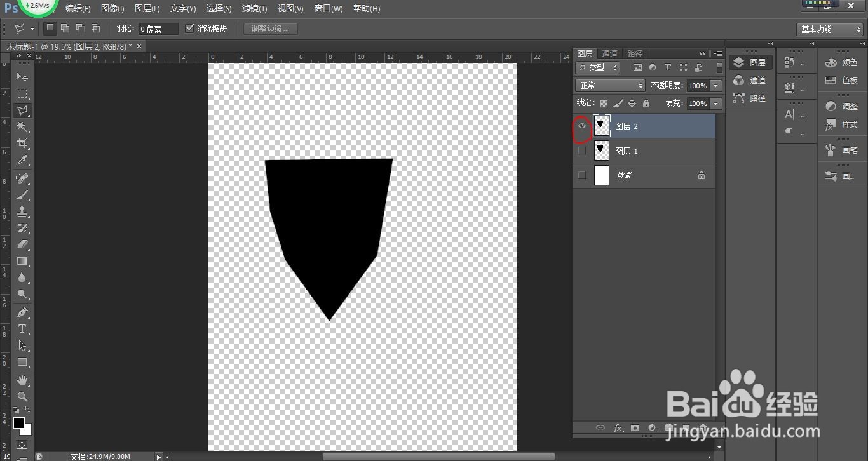Select the Pen tool

22,312
